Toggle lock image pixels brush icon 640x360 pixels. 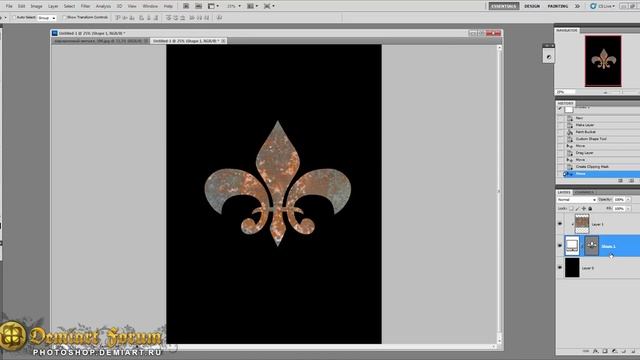point(577,209)
